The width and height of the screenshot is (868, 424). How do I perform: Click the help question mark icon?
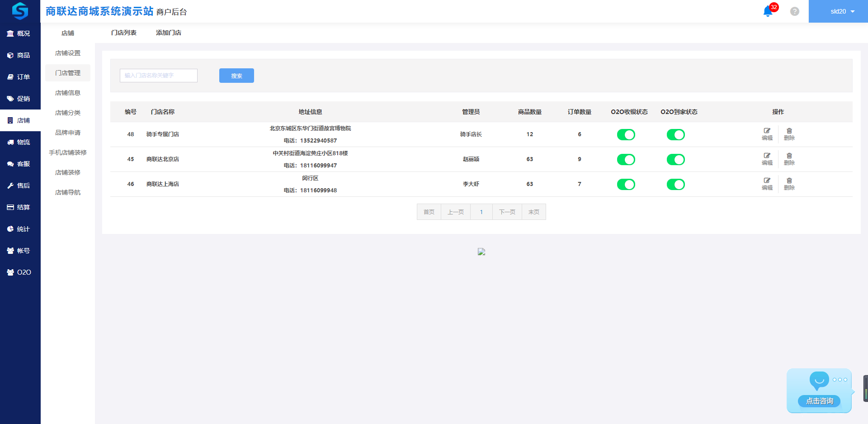tap(794, 11)
